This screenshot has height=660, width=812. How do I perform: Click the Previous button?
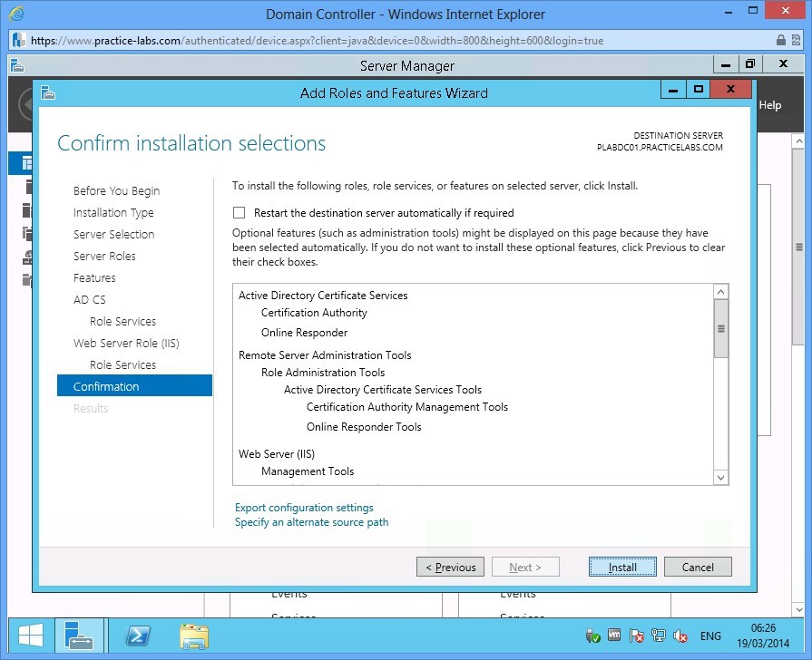[450, 566]
